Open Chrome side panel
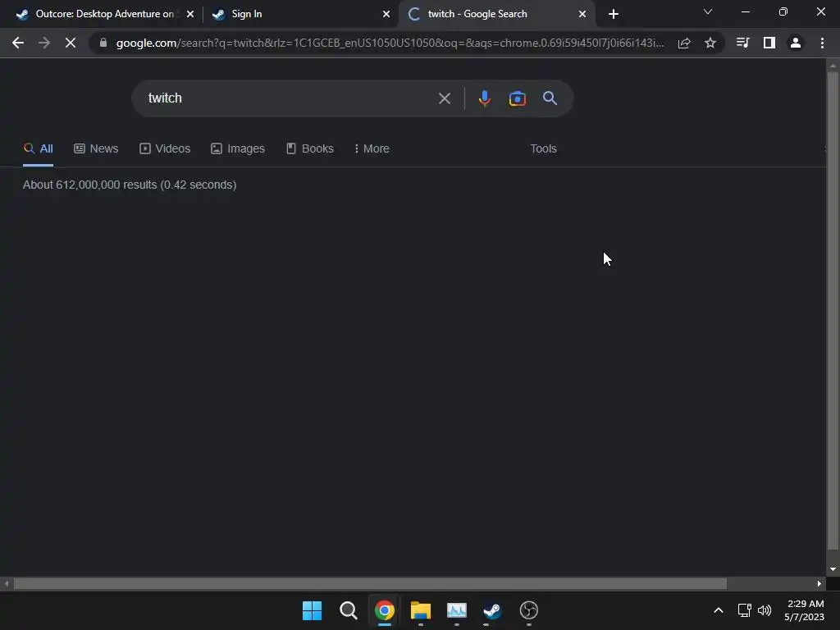 (x=769, y=43)
